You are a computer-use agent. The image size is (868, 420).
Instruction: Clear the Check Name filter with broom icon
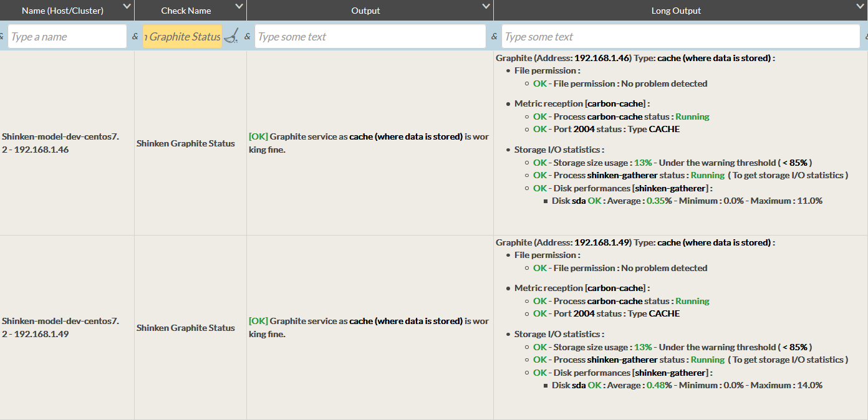(231, 37)
